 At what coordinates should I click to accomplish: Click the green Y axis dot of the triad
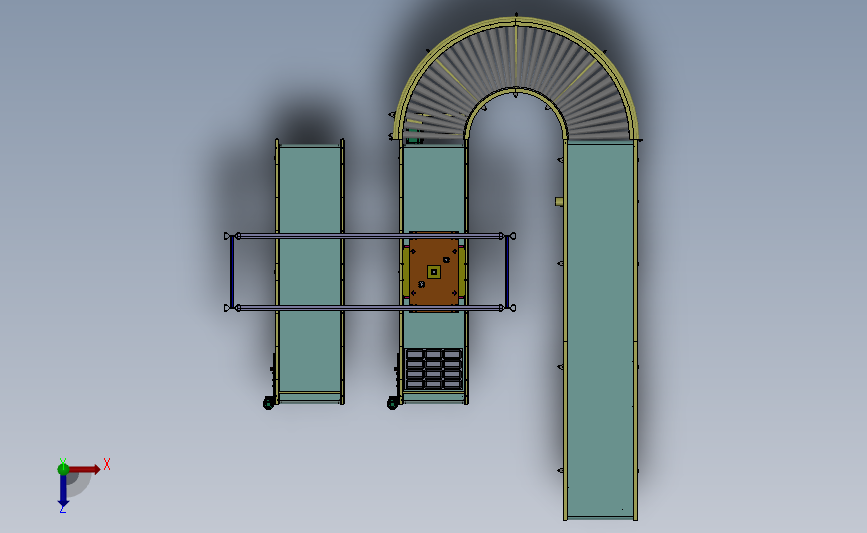pos(63,469)
